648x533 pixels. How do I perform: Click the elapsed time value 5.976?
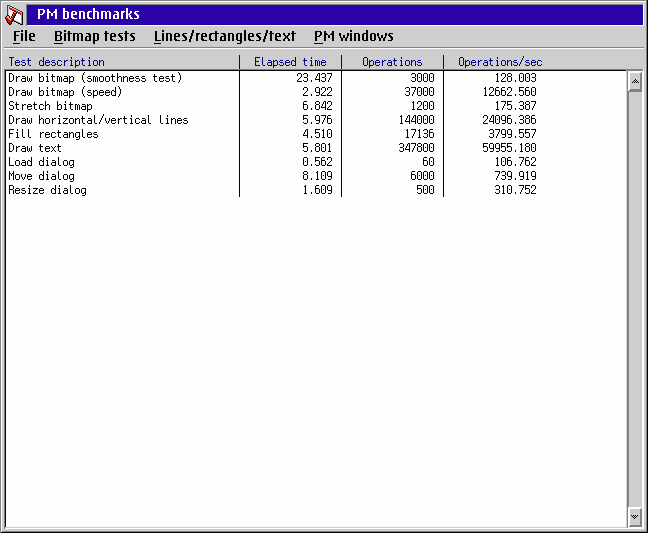[317, 120]
